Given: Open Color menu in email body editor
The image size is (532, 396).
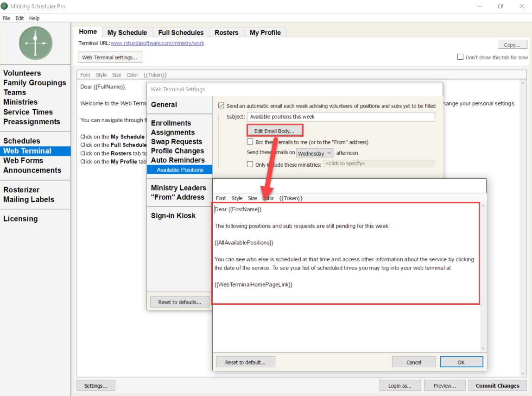Looking at the screenshot, I should click(x=268, y=198).
